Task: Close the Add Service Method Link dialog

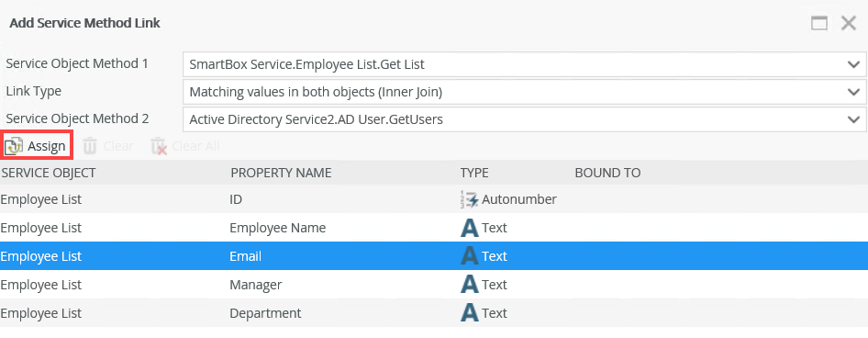Action: point(849,23)
